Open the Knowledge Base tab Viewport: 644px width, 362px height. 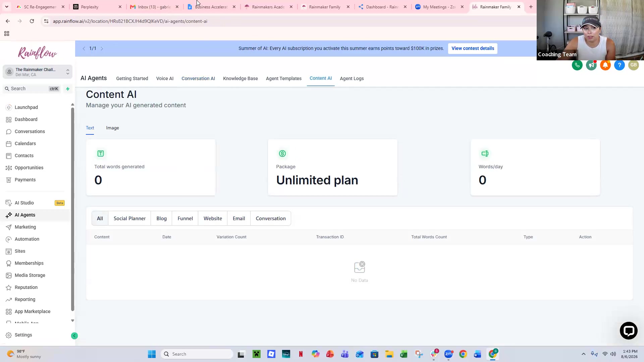pos(240,78)
